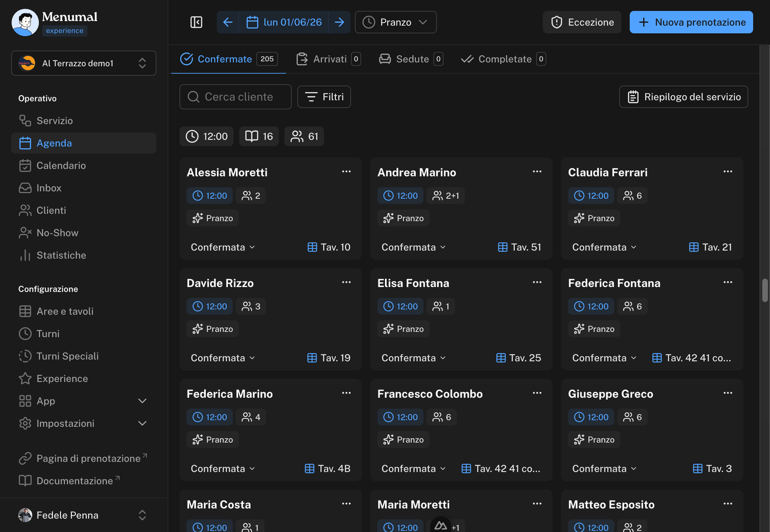
Task: Open Alessia Moretti card options menu
Action: [346, 171]
